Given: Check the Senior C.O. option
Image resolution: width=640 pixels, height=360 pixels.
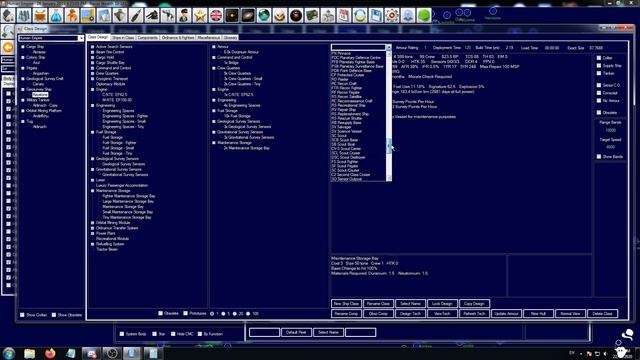Looking at the screenshot, I should [599, 85].
